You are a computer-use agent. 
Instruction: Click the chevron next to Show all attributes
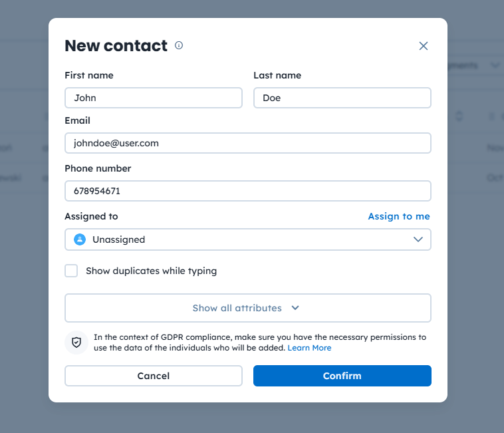pyautogui.click(x=295, y=308)
